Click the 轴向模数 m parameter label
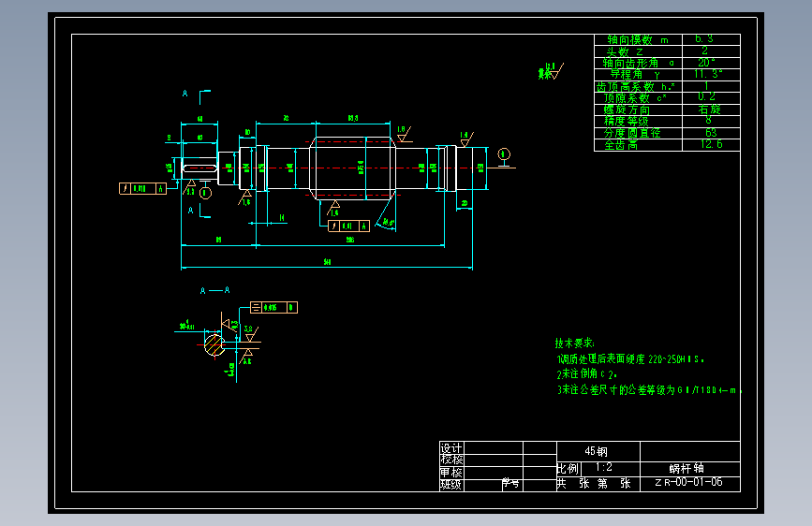This screenshot has width=812, height=526. pos(638,40)
